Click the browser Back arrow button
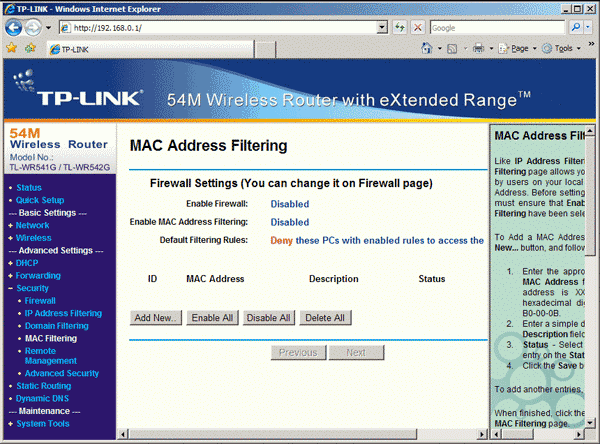Viewport: 600px width, 444px height. point(14,28)
